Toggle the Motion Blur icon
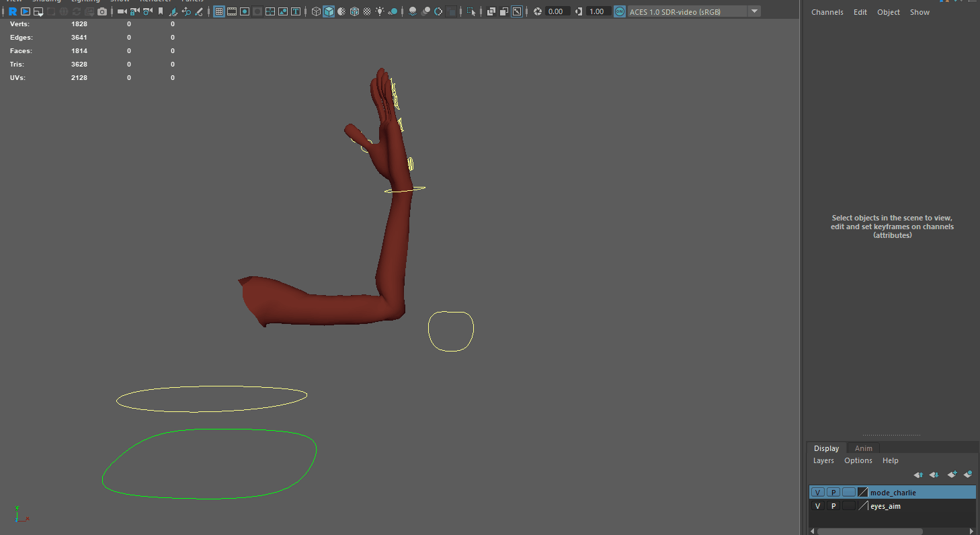Viewport: 980px width, 535px height. [x=425, y=11]
